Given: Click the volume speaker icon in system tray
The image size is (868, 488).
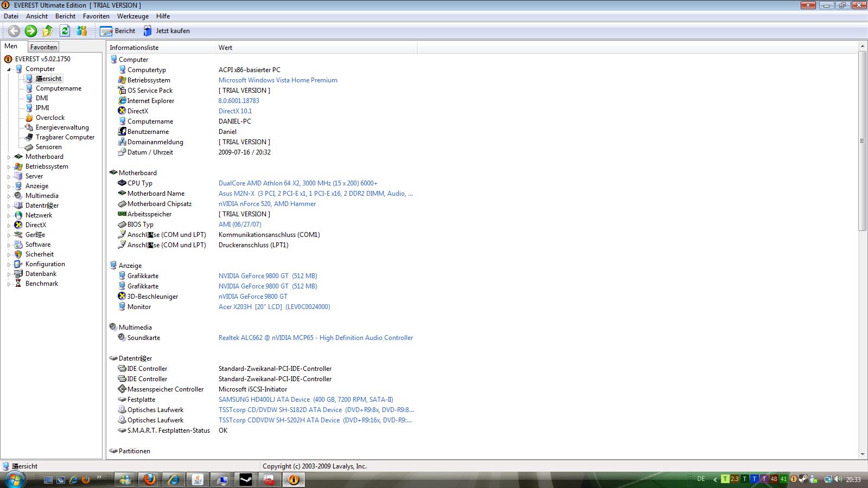Looking at the screenshot, I should click(839, 479).
